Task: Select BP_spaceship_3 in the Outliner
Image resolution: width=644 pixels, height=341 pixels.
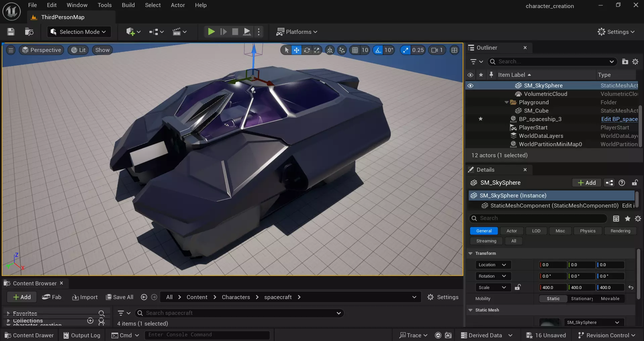Action: tap(540, 119)
